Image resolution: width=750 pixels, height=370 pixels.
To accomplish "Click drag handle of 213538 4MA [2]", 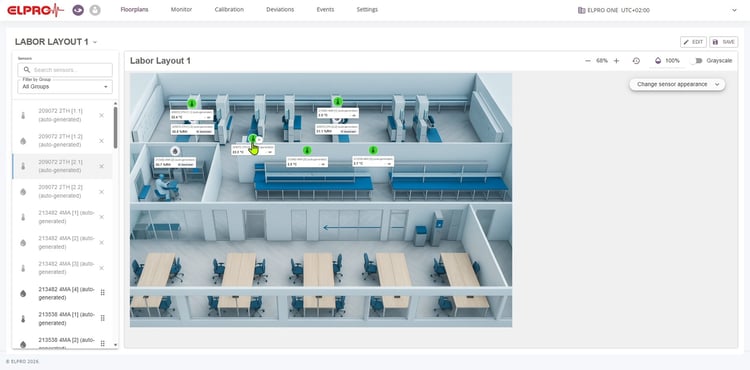I will click(102, 343).
